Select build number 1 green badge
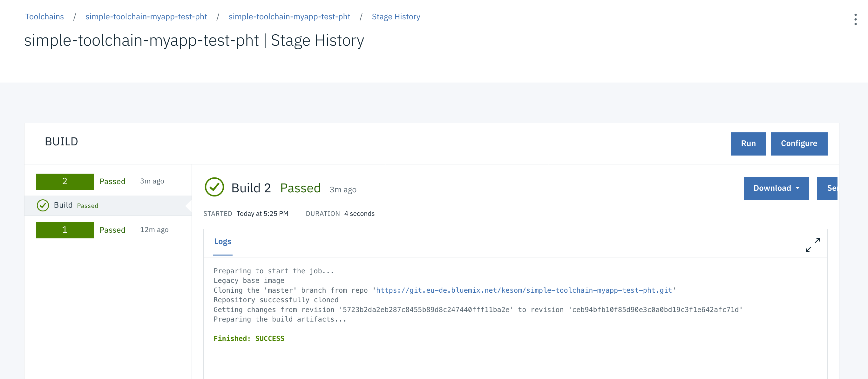The width and height of the screenshot is (868, 379). click(65, 230)
